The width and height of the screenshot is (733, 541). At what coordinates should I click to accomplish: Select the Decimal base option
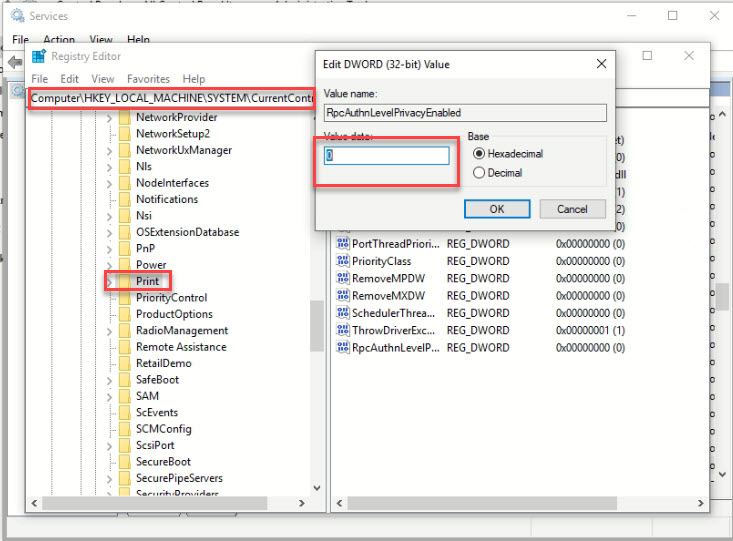tap(479, 173)
